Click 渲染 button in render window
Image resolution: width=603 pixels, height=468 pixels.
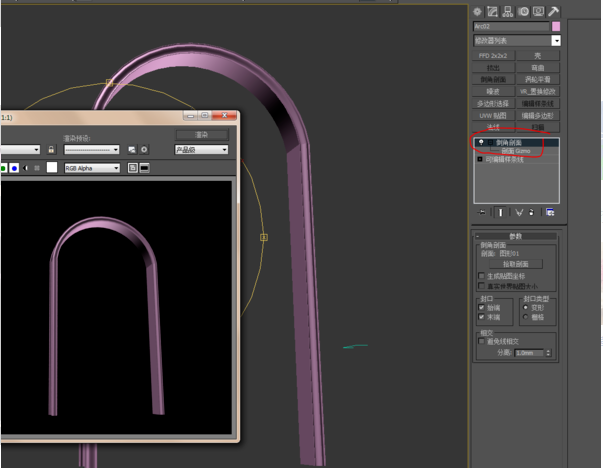tap(202, 135)
